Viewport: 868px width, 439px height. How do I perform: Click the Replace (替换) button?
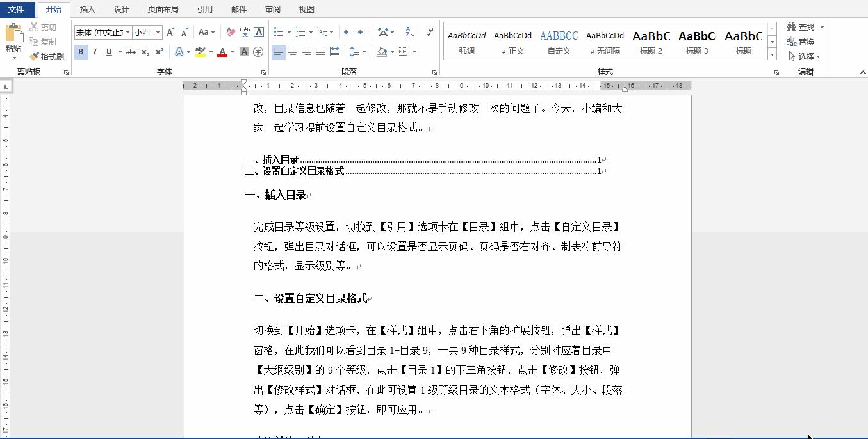801,42
